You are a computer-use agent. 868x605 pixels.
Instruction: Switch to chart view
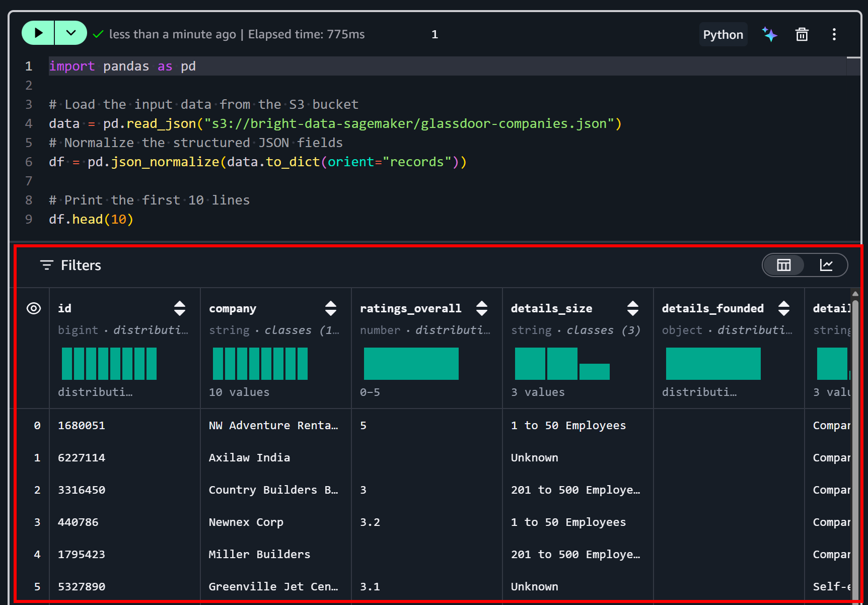click(x=826, y=265)
